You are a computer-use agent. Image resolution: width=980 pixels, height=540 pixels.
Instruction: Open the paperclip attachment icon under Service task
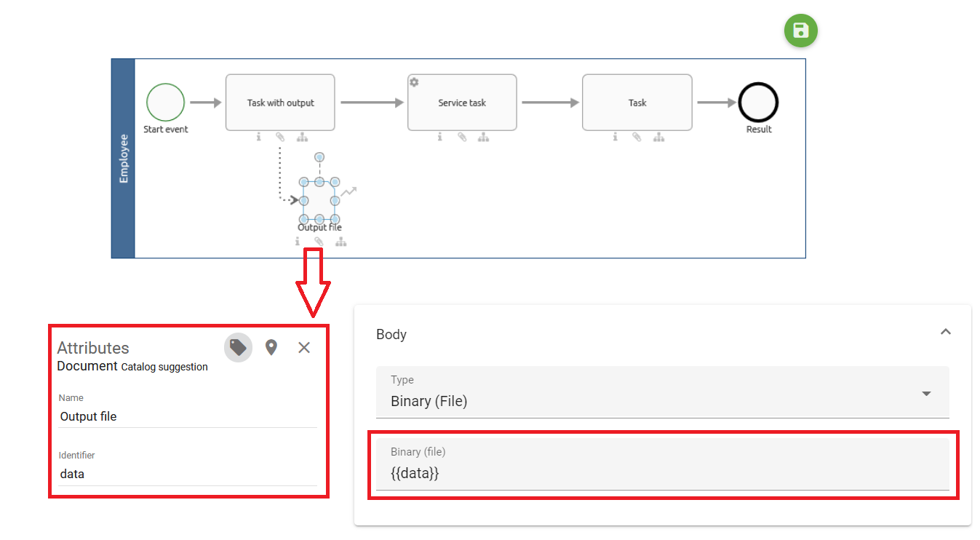(x=462, y=136)
